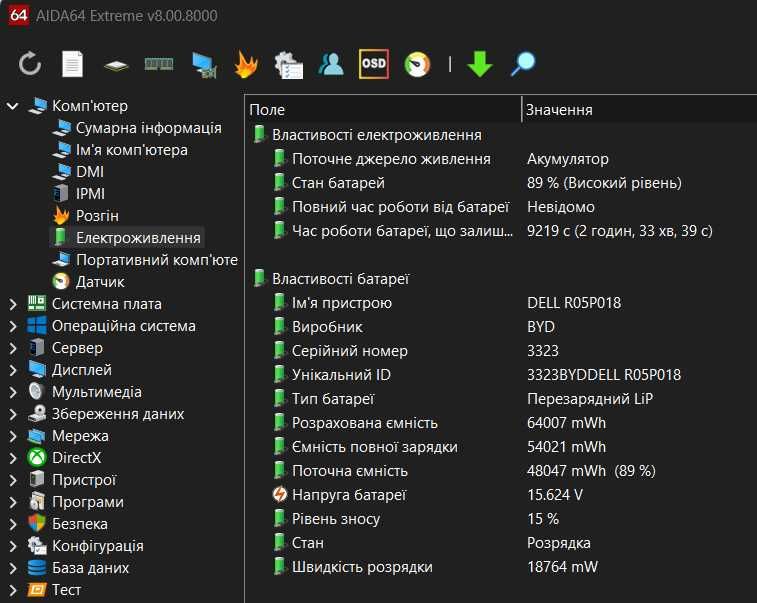Expand the Операційна система node
The height and width of the screenshot is (603, 757).
13,326
